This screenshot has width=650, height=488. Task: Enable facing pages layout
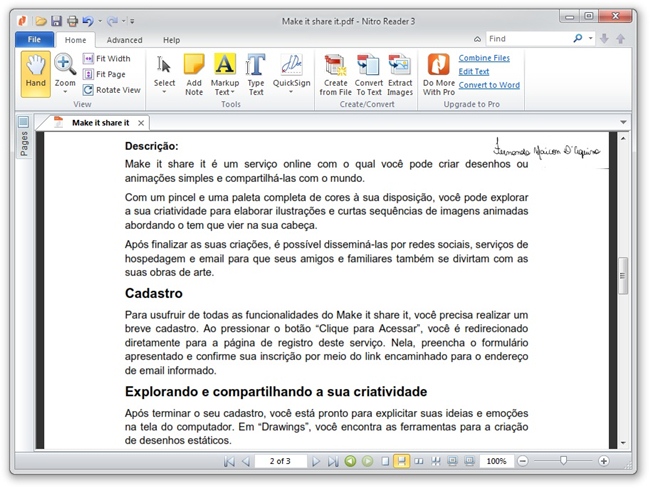[x=419, y=461]
